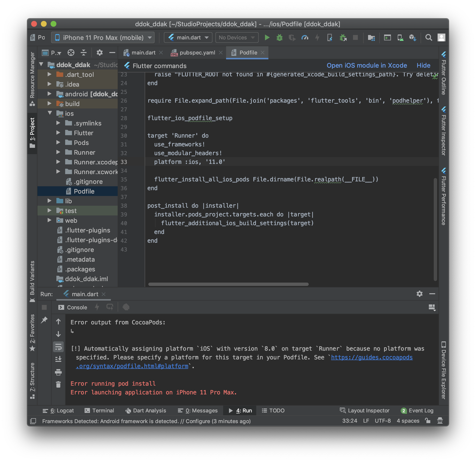Click the Debug bug icon in toolbar
The image size is (476, 462).
pos(279,37)
